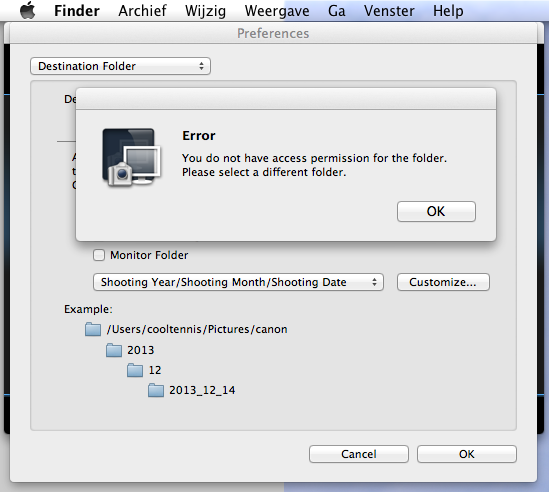This screenshot has height=492, width=549.
Task: Open the Wijzig menu
Action: (x=205, y=11)
